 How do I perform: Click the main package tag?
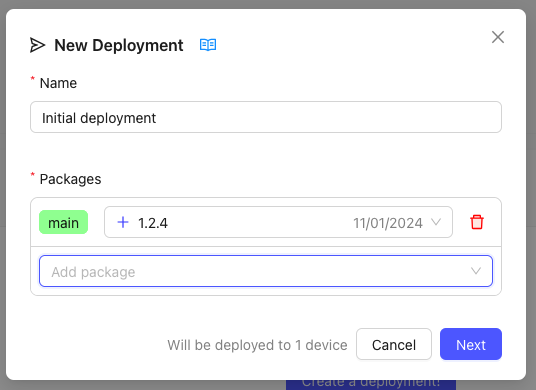64,222
